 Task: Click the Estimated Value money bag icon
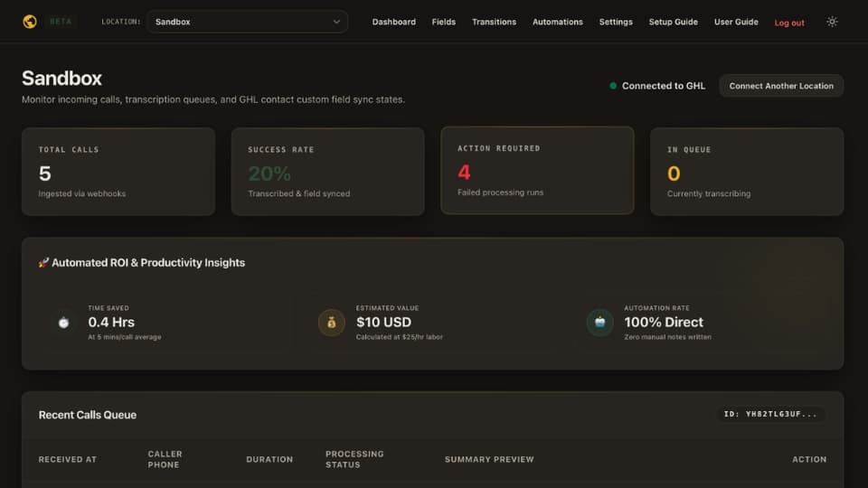point(332,322)
